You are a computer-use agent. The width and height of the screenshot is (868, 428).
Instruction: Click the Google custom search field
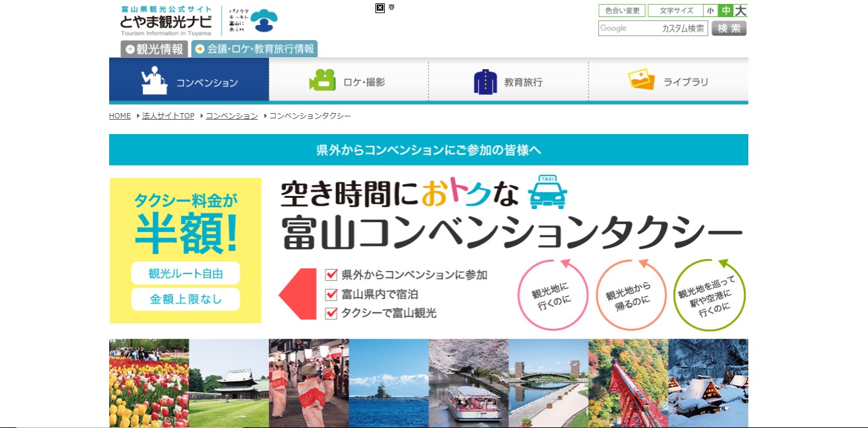point(653,28)
